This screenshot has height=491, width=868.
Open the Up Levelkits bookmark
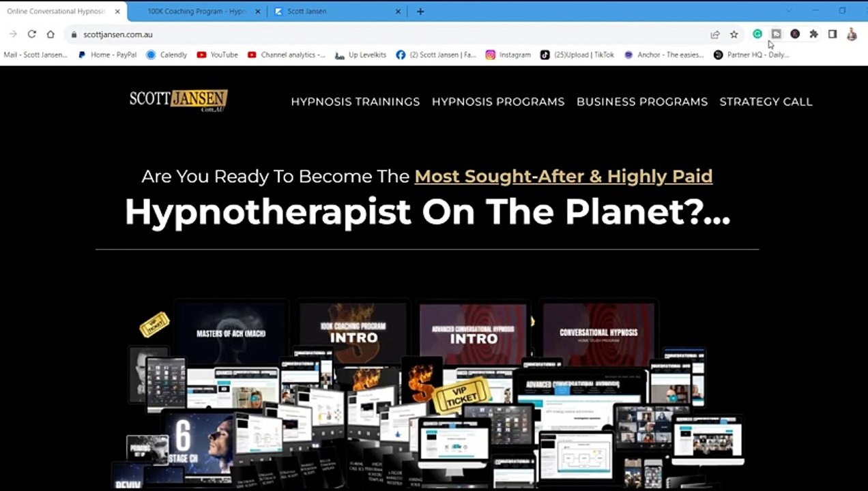(361, 55)
